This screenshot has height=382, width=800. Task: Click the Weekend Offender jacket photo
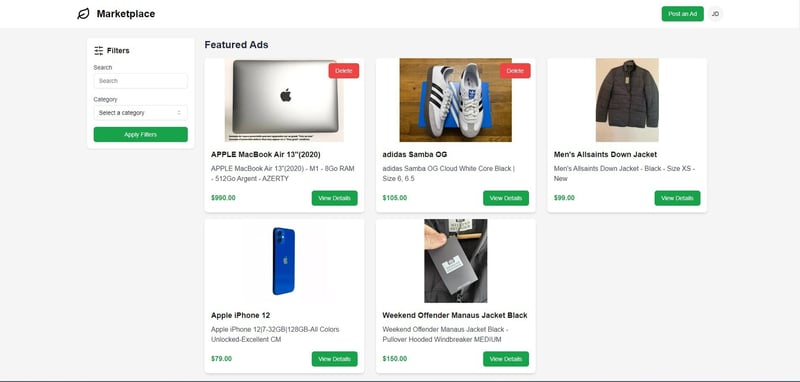tap(456, 261)
